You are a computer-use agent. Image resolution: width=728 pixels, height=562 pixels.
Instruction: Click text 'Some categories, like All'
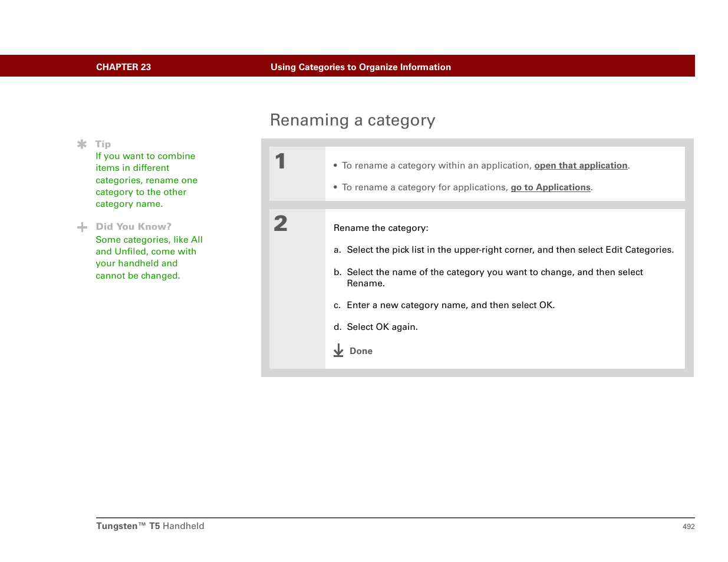[x=149, y=240]
